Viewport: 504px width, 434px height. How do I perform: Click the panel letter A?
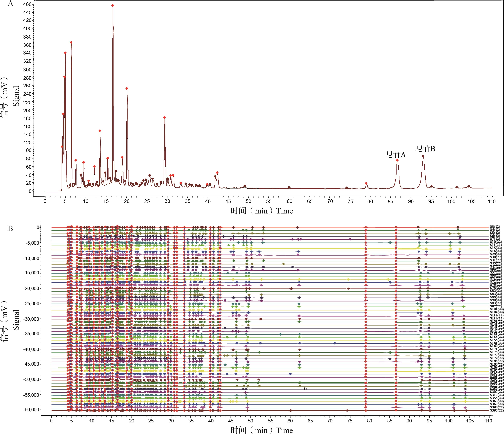tap(10, 3)
